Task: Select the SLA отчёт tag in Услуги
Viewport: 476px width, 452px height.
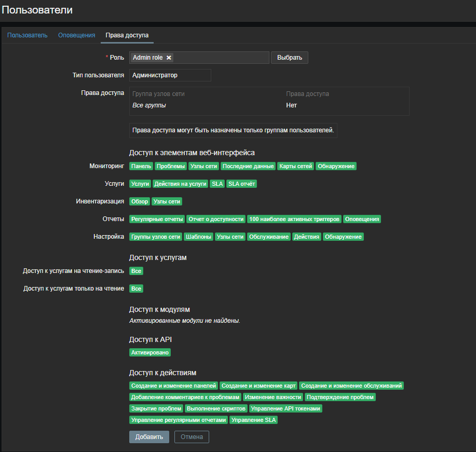Action: (241, 184)
